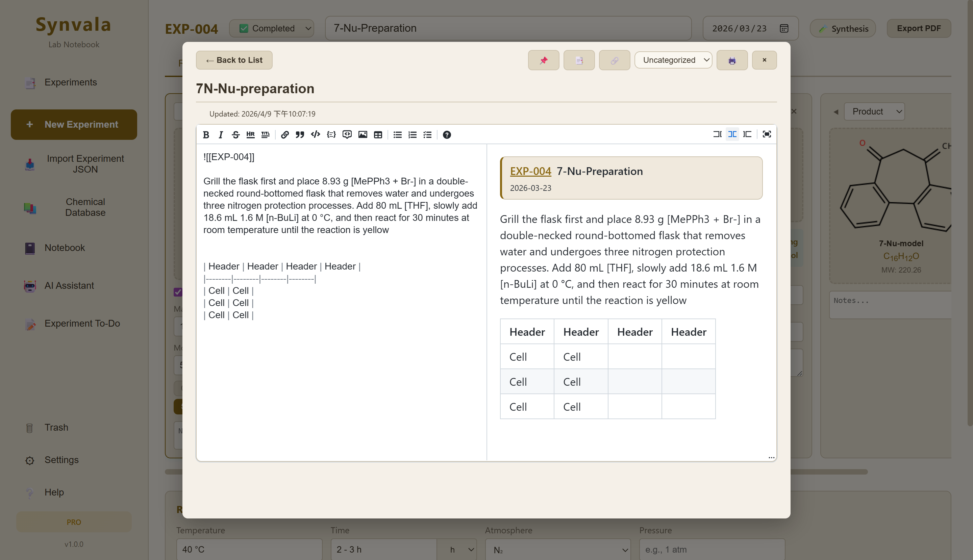Edit the experiment title field 7-Nu-Preparation
973x560 pixels.
coord(508,28)
